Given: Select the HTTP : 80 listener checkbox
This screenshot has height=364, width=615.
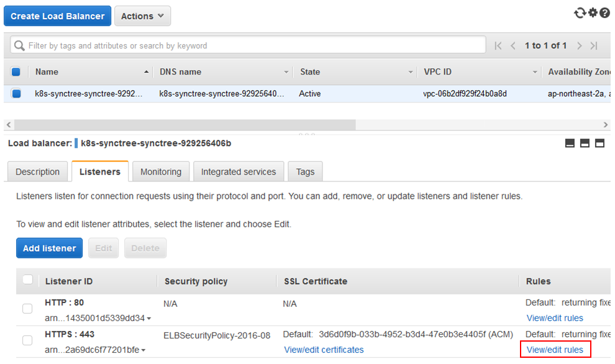Looking at the screenshot, I should pos(27,309).
